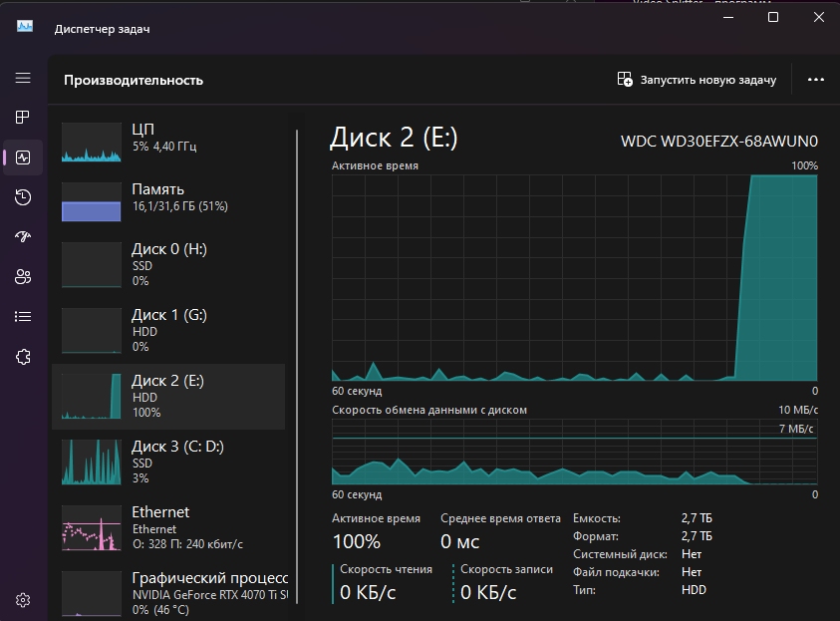Click the 'Тип:' HDD value
This screenshot has height=621, width=840.
pos(694,590)
